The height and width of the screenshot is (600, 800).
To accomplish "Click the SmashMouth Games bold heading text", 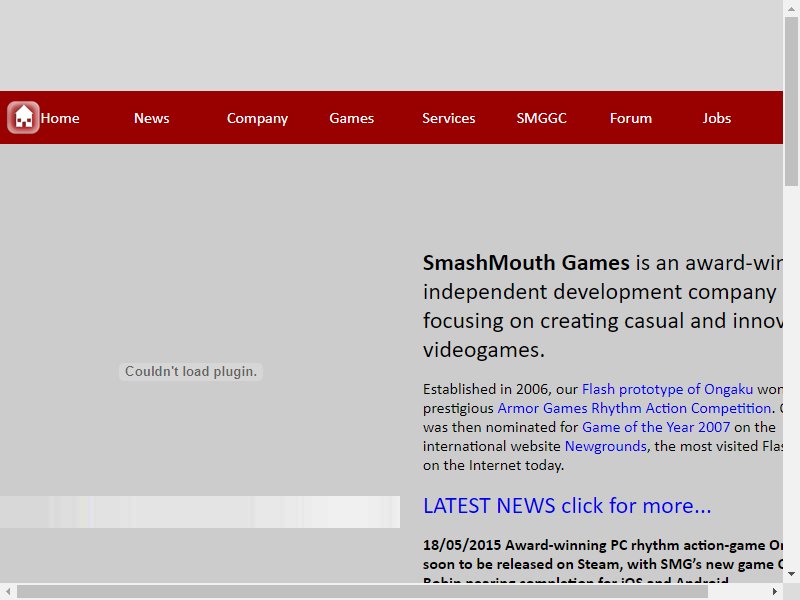I will click(526, 263).
